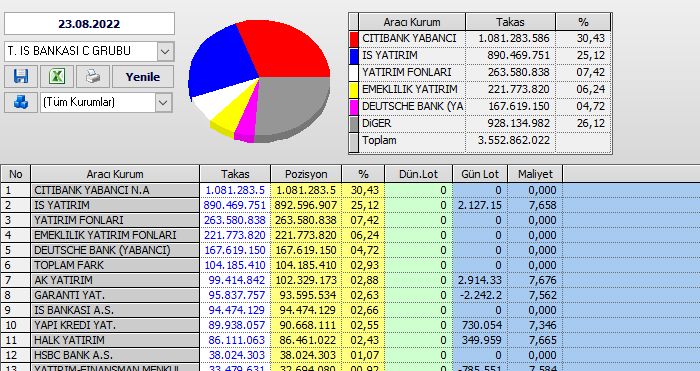Sort by the Takas column header
The image size is (700, 371).
[235, 174]
